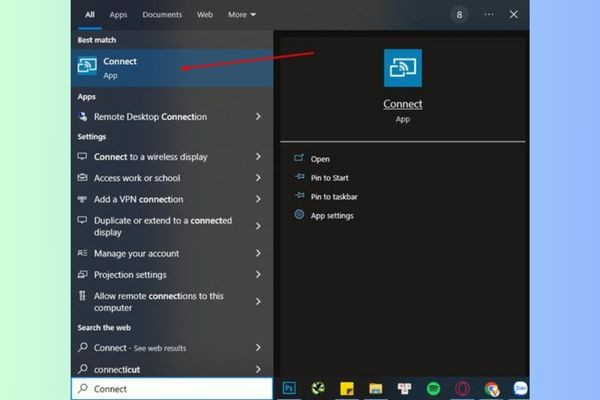This screenshot has width=600, height=400.
Task: Click the App settings gear icon
Action: [x=299, y=215]
